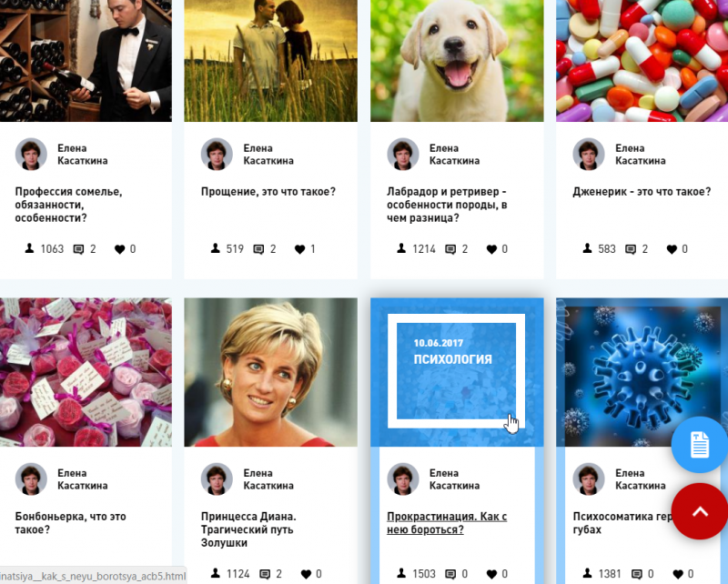Click views person icon on generic article

click(x=587, y=248)
